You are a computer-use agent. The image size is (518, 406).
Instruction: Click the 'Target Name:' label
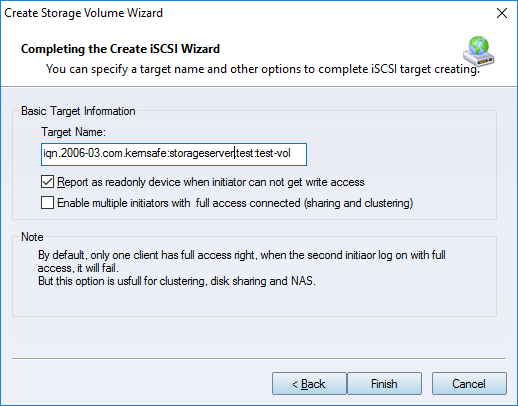73,132
